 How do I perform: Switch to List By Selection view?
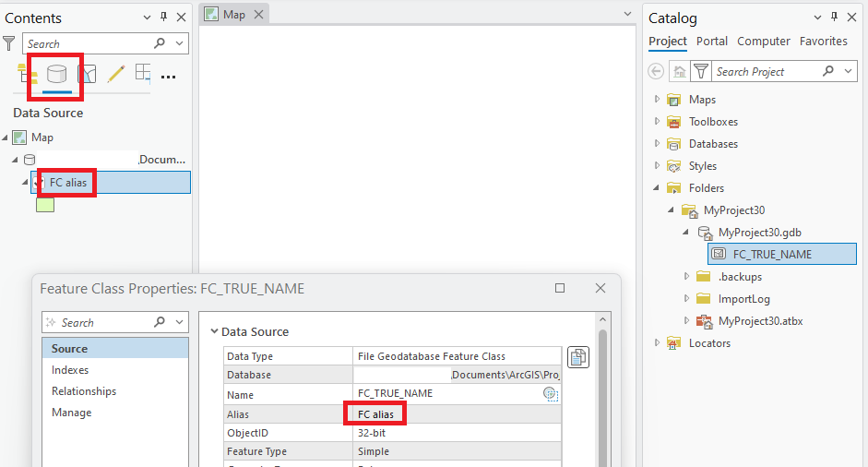click(x=88, y=74)
